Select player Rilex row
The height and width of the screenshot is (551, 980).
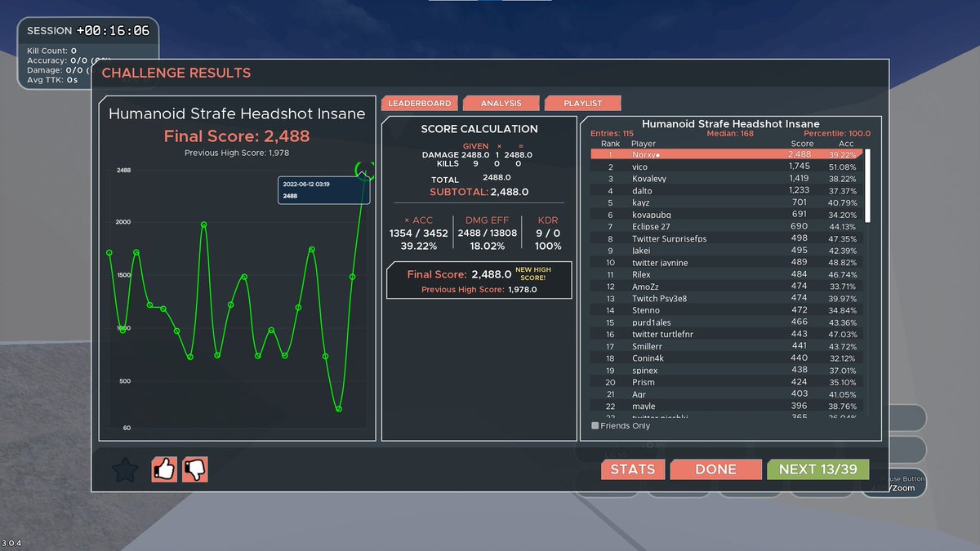[x=726, y=274]
